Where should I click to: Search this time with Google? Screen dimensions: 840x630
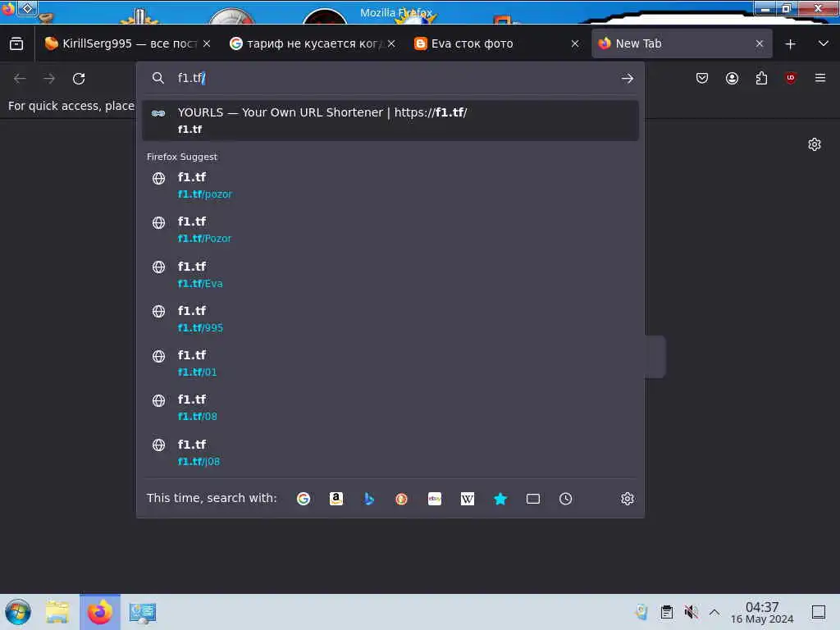pyautogui.click(x=304, y=499)
